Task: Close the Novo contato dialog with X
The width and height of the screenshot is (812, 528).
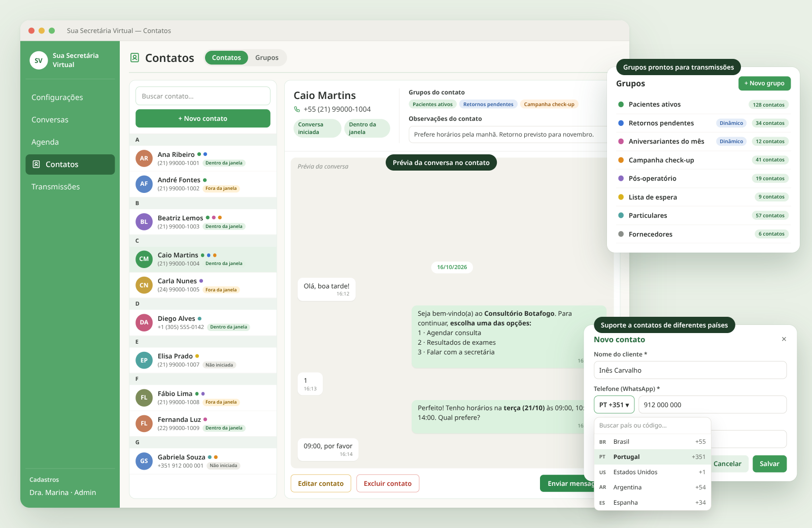Action: click(x=784, y=339)
